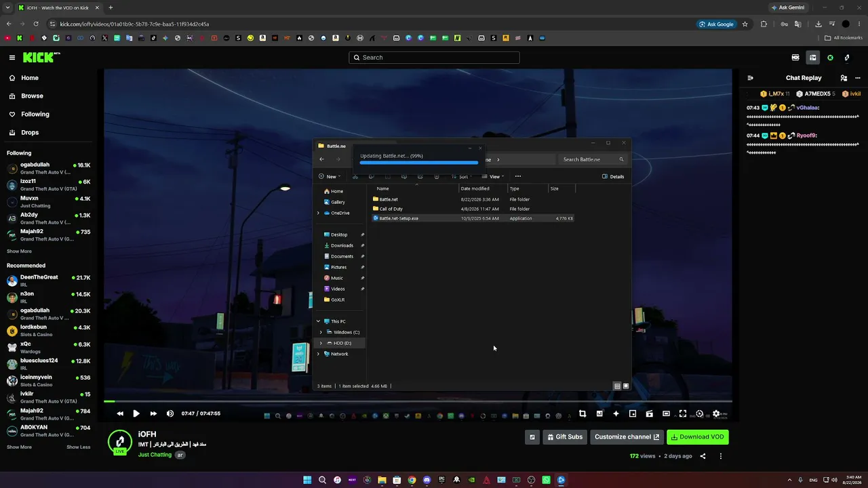The width and height of the screenshot is (868, 488).
Task: Toggle theater mode in the player
Action: click(x=666, y=413)
